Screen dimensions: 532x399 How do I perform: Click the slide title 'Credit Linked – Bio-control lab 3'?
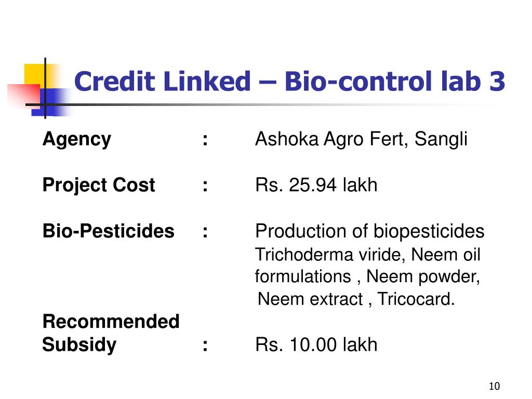pos(289,82)
